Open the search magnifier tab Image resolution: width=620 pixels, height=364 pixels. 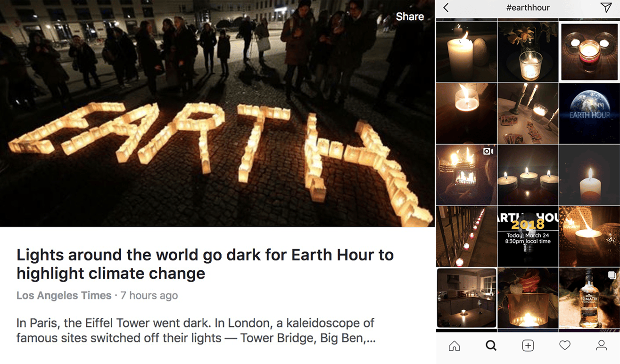[491, 346]
